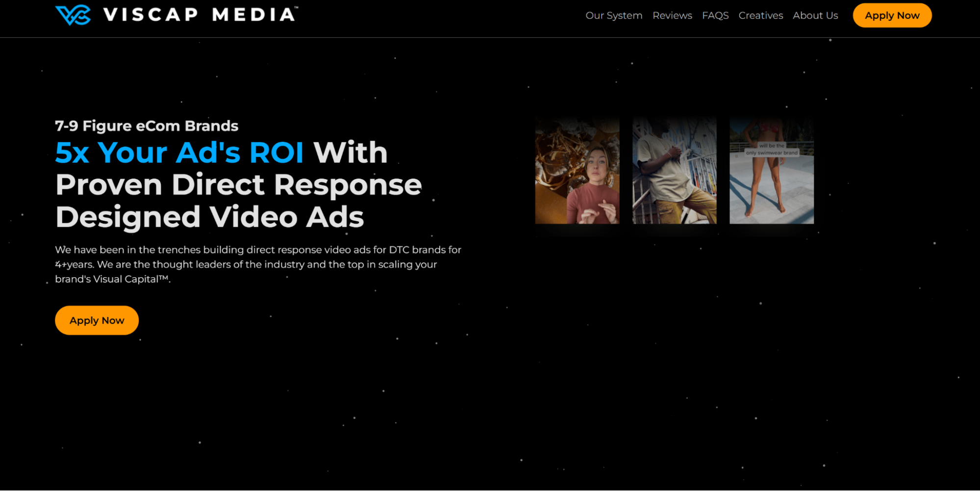Navigate to Creatives
Image resolution: width=980 pixels, height=491 pixels.
(761, 16)
